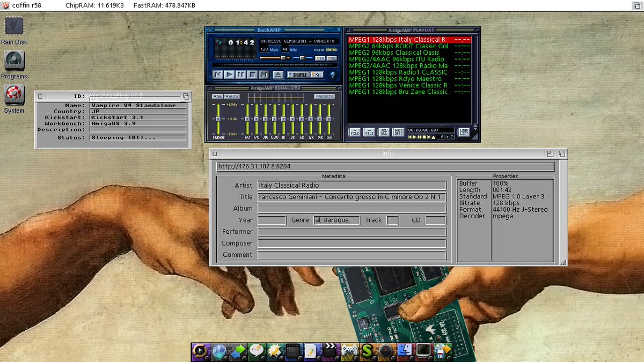Toggle the EQ window button
Viewport: 644px width, 362px height.
[320, 58]
